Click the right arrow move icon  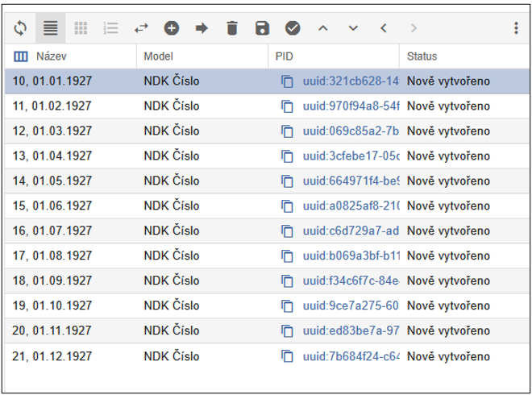tap(202, 28)
